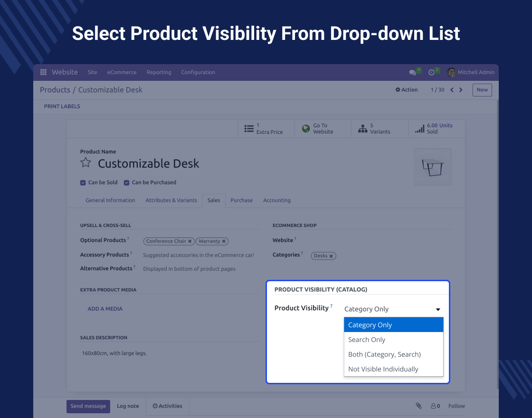Image resolution: width=532 pixels, height=418 pixels.
Task: Open the Configuration menu
Action: 198,72
